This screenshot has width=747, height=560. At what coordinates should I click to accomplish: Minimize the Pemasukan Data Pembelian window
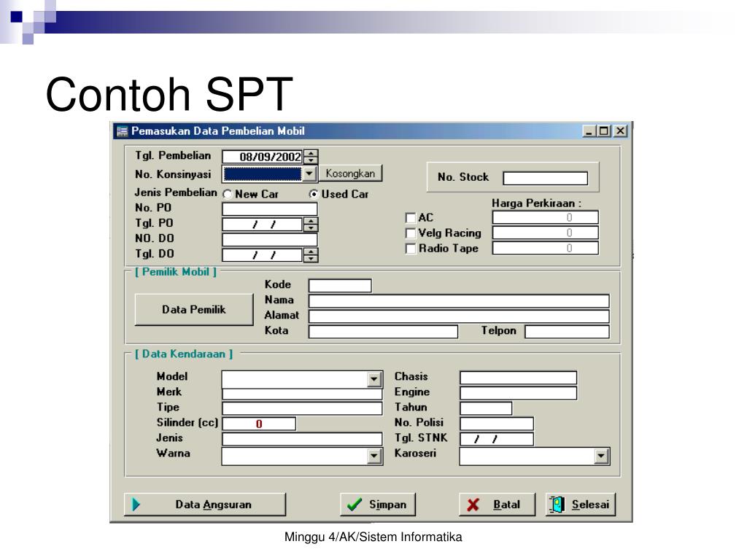pos(589,131)
